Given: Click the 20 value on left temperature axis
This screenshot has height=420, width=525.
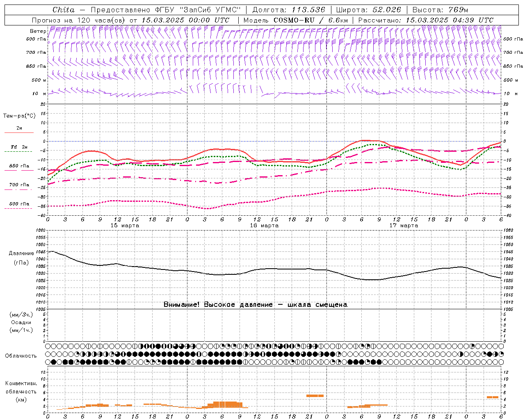Looking at the screenshot, I should pyautogui.click(x=43, y=104).
